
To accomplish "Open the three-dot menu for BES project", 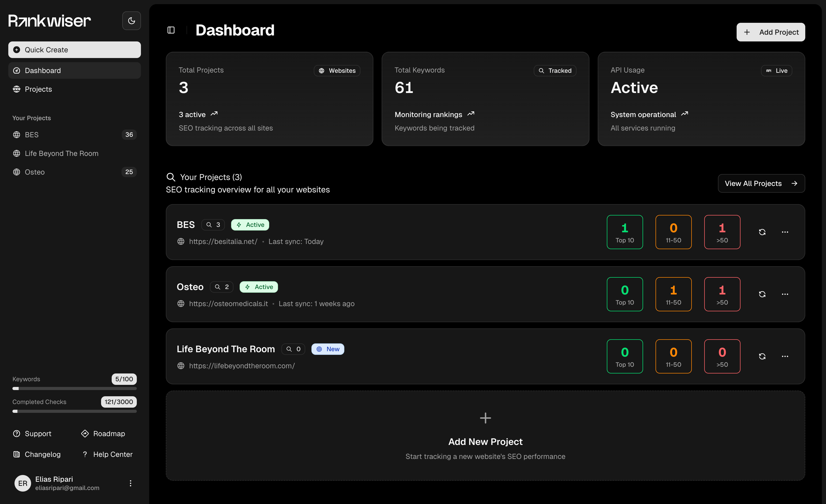I will (x=785, y=232).
